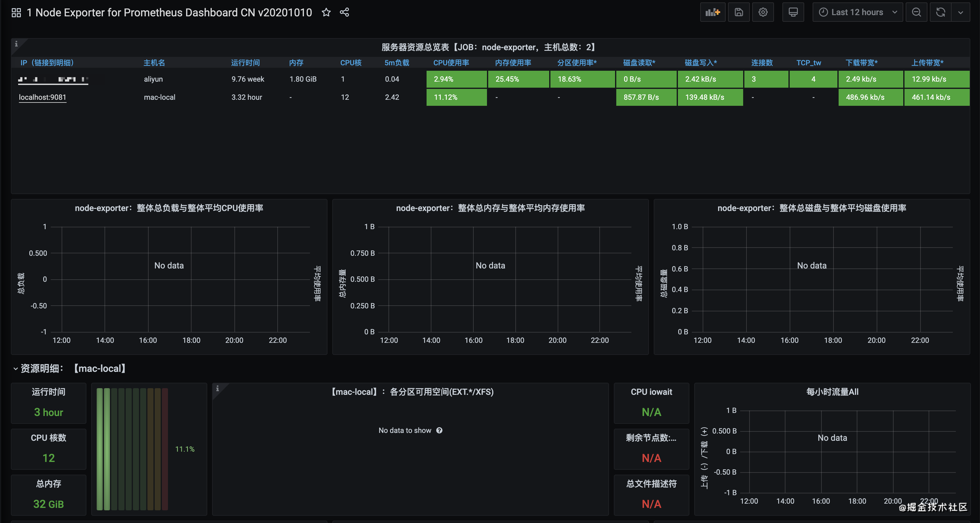Click the 2.94% CPU usage cell
The height and width of the screenshot is (523, 980).
point(456,79)
